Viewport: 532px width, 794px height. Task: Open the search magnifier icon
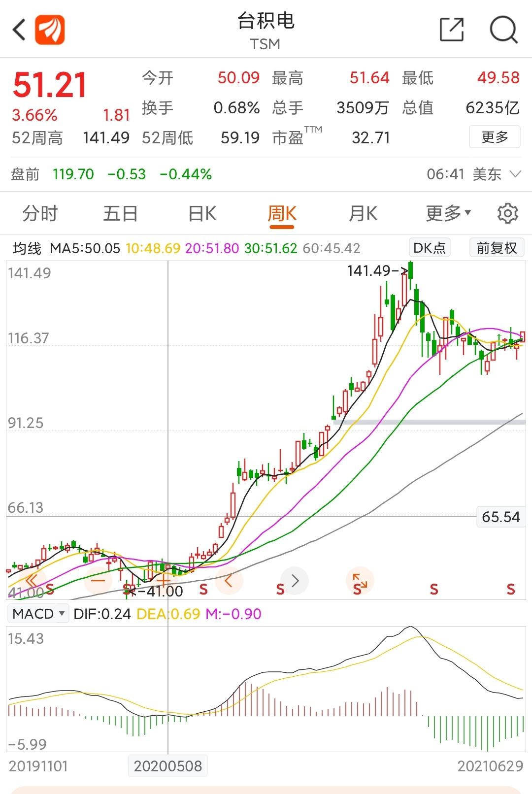click(x=503, y=30)
